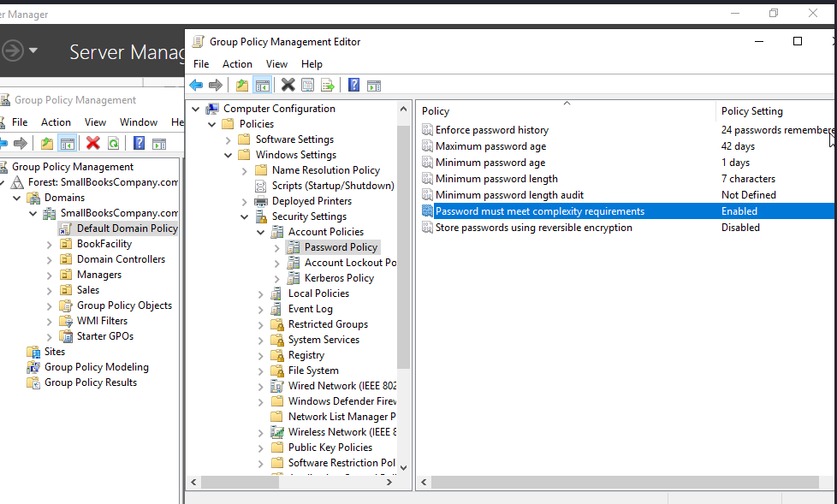Open the Editor Help menu
Viewport: 837px width, 504px height.
click(312, 64)
